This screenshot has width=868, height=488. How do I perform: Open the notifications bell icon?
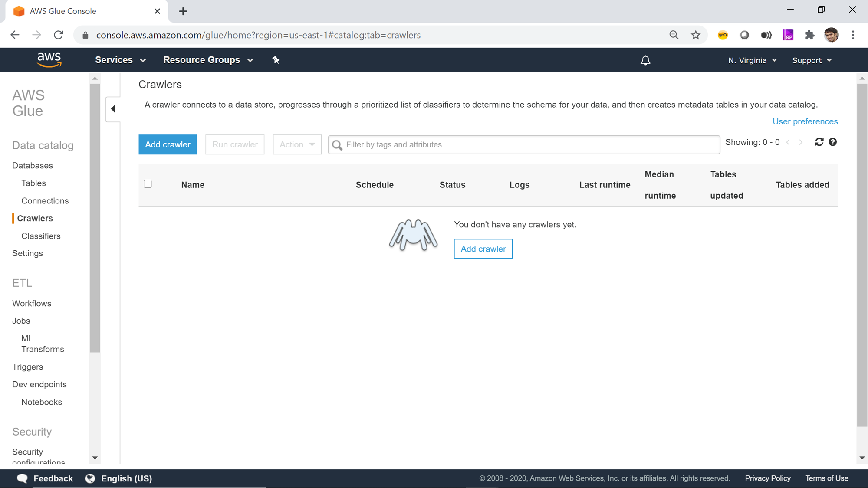click(645, 60)
